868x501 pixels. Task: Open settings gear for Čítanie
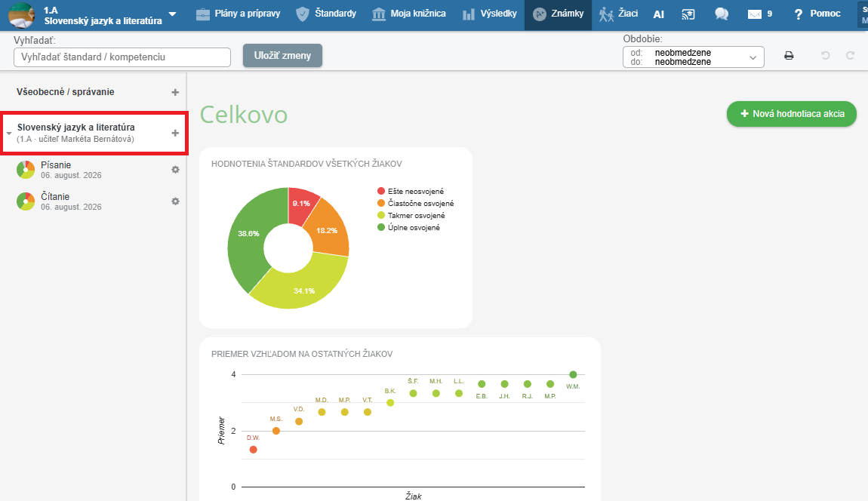[175, 201]
